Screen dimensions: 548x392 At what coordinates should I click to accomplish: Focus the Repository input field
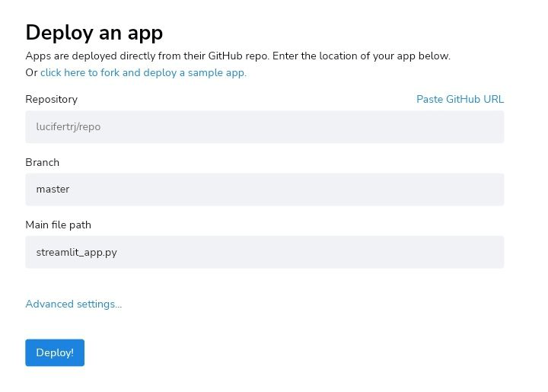[x=265, y=127]
